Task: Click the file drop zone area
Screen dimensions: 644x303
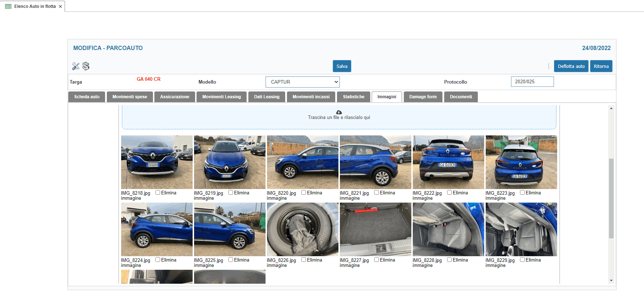Action: pos(339,117)
